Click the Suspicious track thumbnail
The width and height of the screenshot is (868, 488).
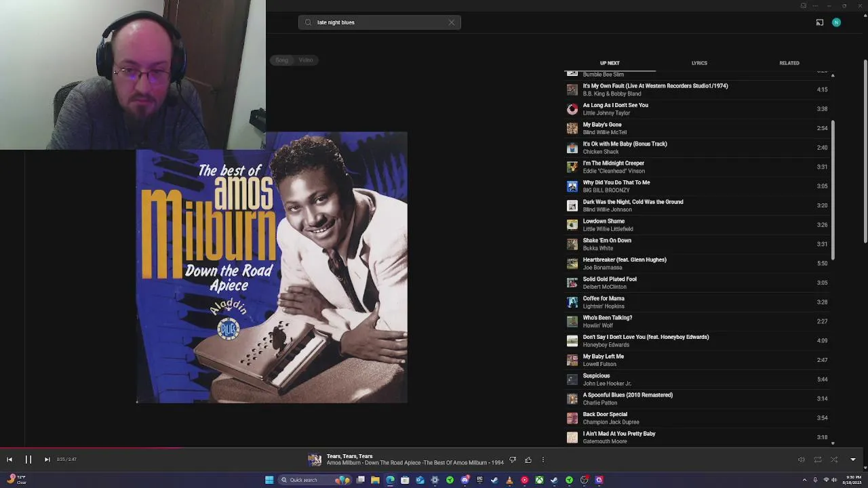tap(572, 380)
